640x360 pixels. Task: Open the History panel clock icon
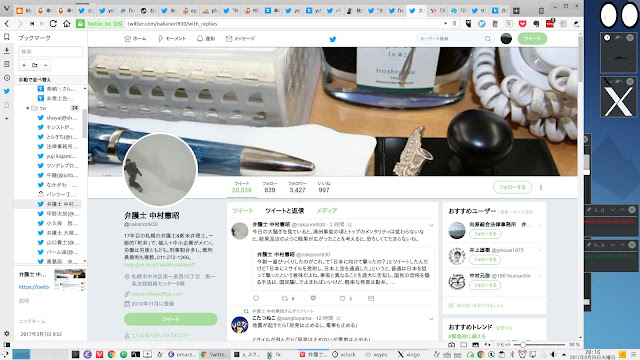[7, 78]
